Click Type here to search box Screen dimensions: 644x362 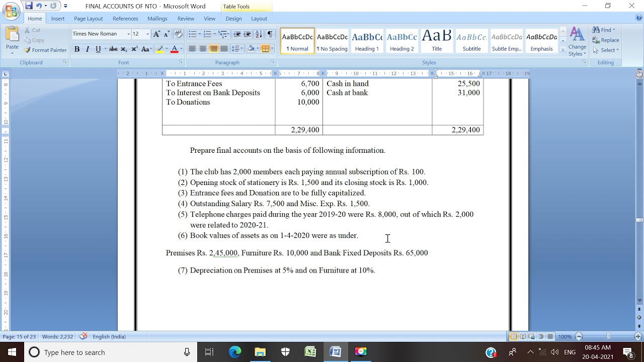pos(110,352)
